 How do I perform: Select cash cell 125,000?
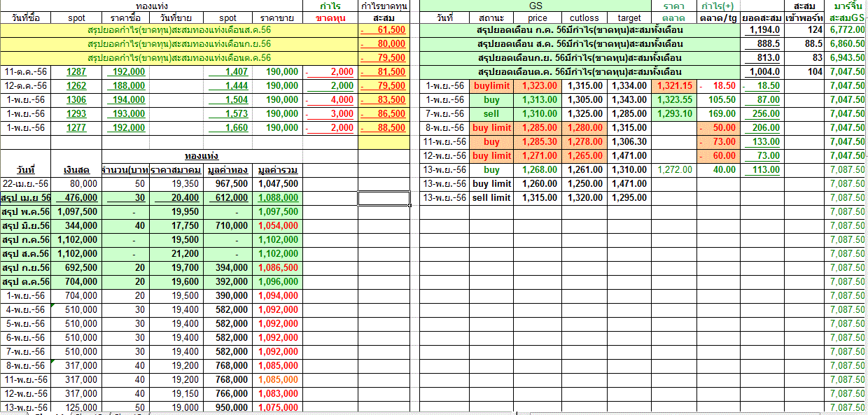click(76, 407)
